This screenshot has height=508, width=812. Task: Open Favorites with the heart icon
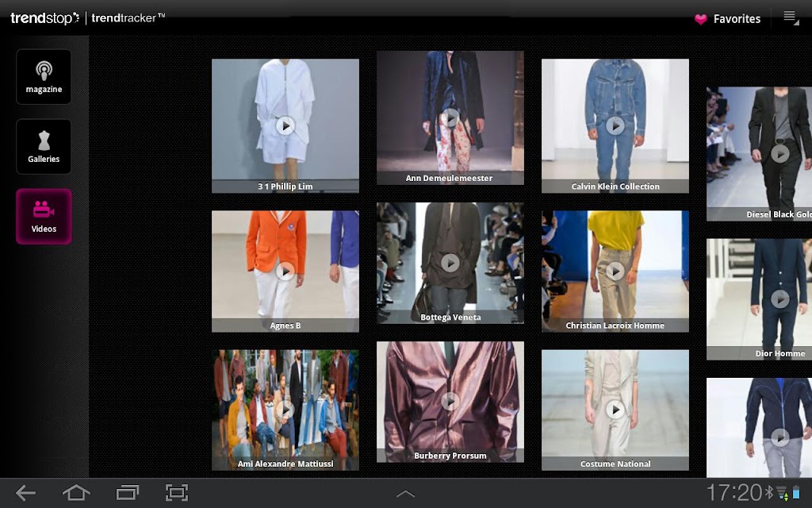(727, 19)
